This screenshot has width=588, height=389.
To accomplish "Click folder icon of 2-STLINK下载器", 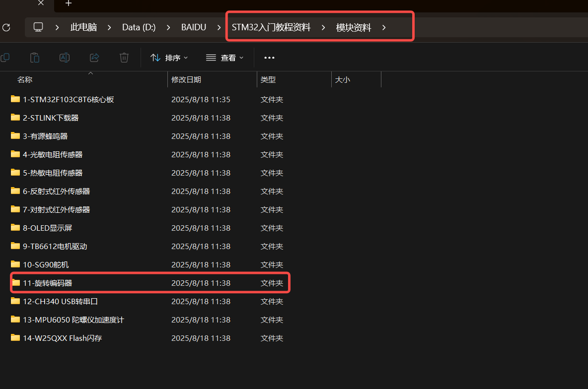I will click(15, 117).
